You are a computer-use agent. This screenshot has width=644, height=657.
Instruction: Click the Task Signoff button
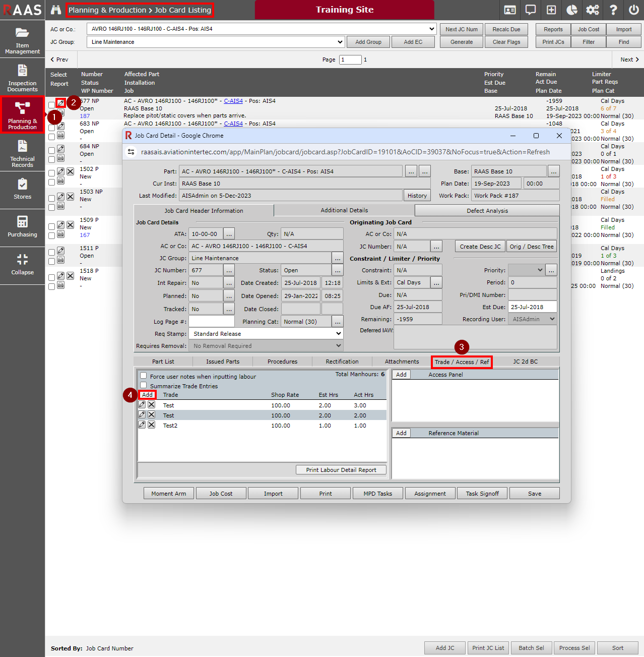point(482,494)
